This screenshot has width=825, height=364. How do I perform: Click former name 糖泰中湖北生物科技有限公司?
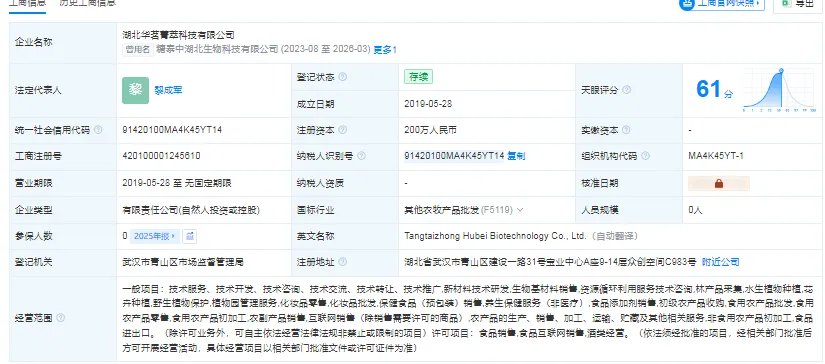pos(217,50)
